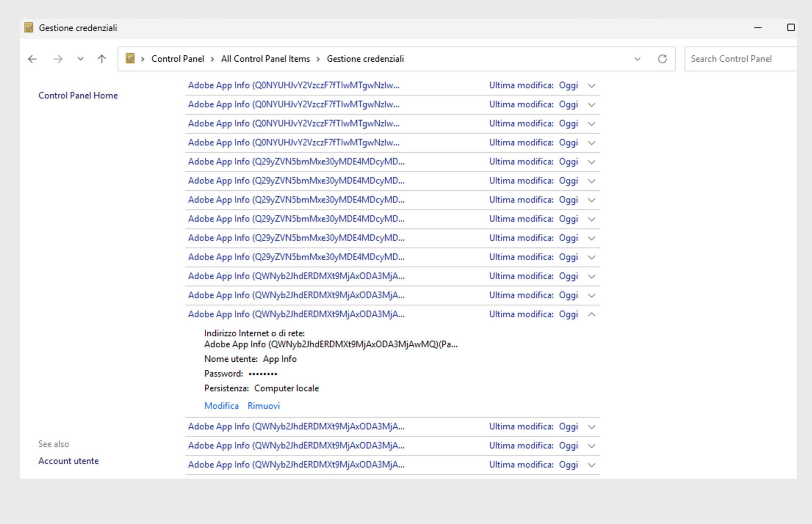Open chevron before Control Panel breadcrumb
This screenshot has width=812, height=524.
tap(143, 59)
